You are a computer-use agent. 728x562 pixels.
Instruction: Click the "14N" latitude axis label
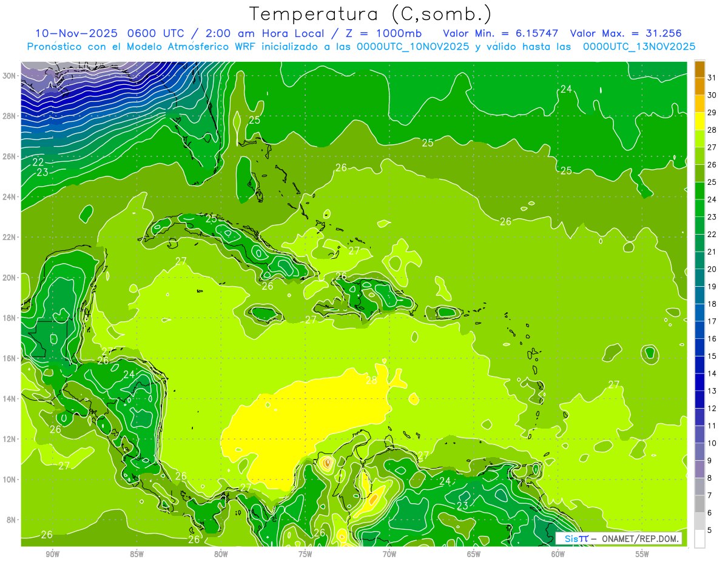10,398
